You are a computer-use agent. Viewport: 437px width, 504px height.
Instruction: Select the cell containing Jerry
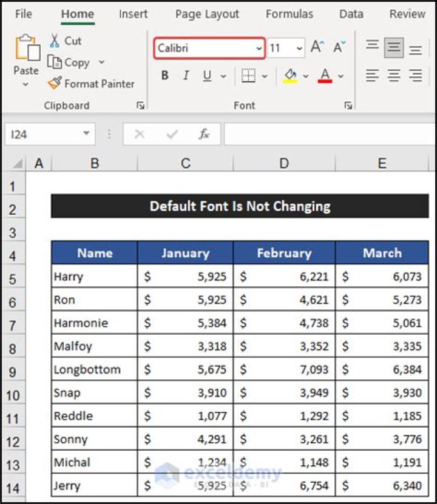[x=95, y=485]
